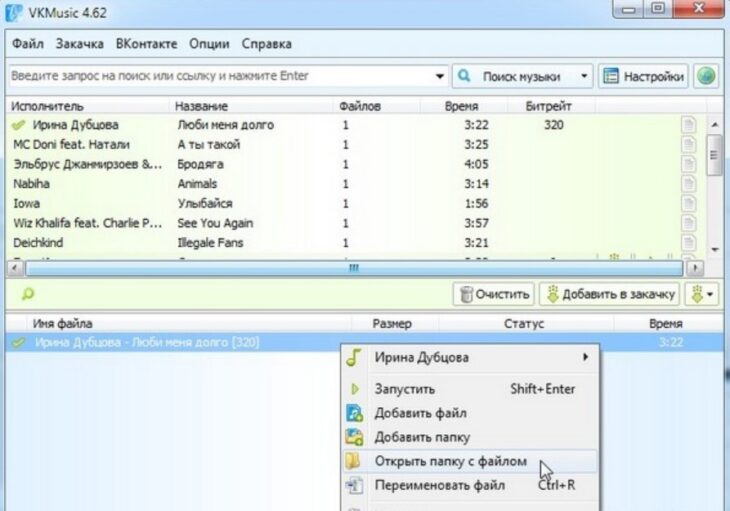Viewport: 730px width, 511px height.
Task: Click the document icon in Ирина Дубцова row
Action: (688, 125)
